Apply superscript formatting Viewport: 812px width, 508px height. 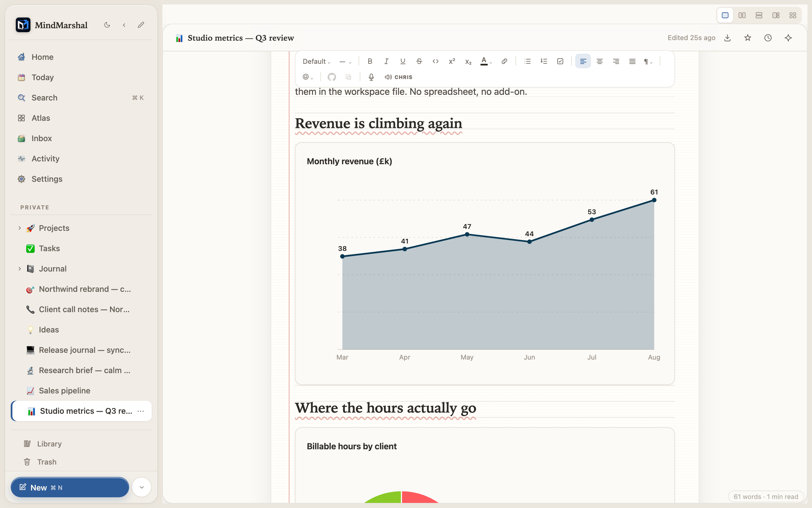452,62
